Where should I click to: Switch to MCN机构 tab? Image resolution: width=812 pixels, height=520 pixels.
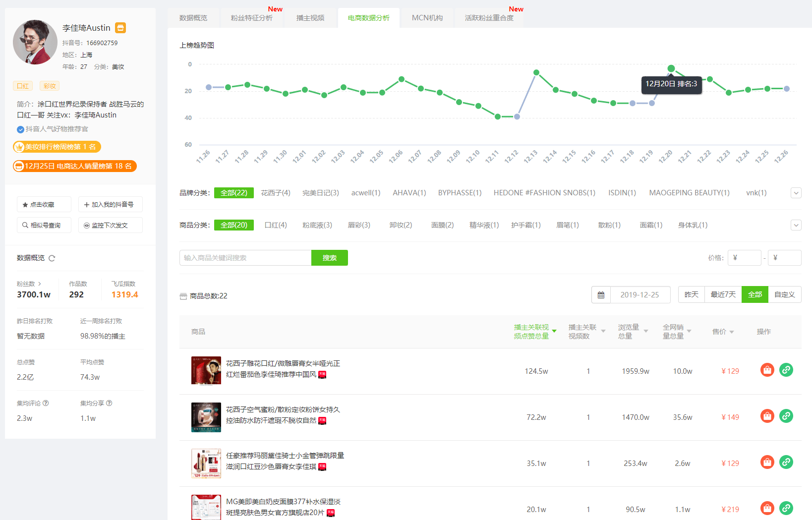pos(427,18)
